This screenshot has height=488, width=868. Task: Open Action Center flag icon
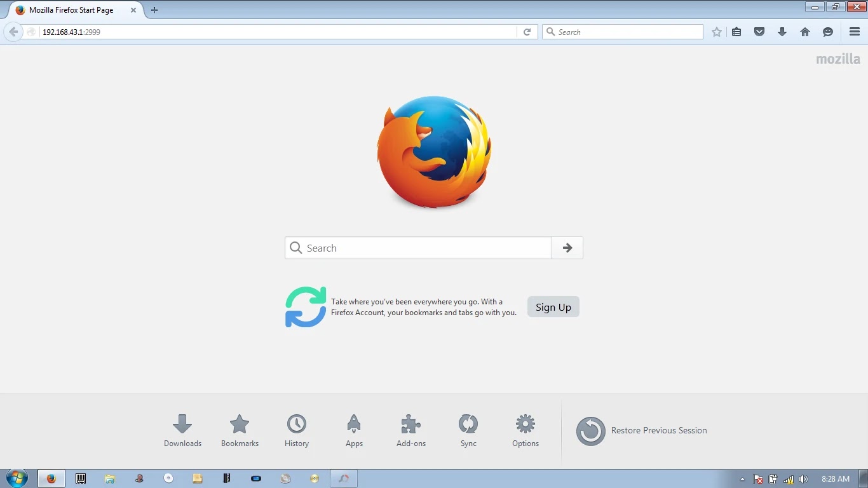click(x=758, y=479)
